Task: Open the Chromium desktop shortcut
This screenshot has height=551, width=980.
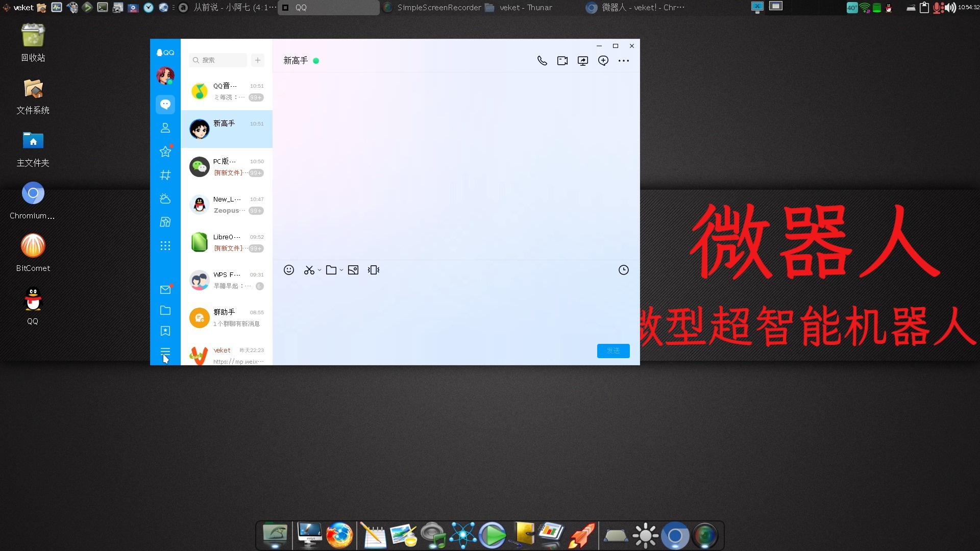Action: point(33,201)
